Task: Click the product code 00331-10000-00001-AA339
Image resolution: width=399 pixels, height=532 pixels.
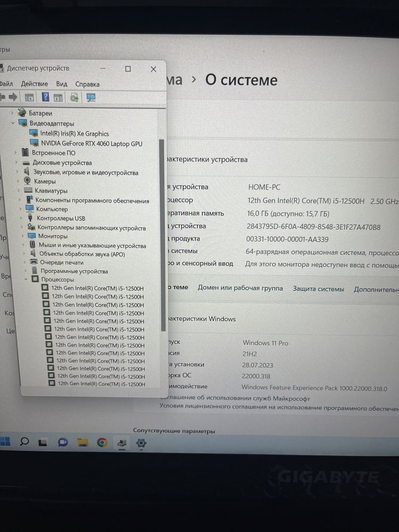Action: coord(287,239)
